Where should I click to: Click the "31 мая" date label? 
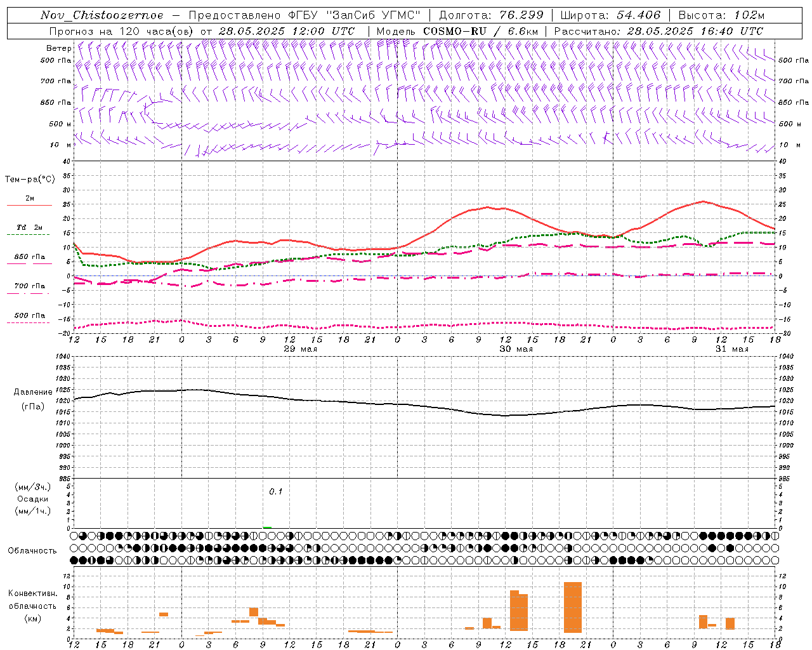(732, 349)
